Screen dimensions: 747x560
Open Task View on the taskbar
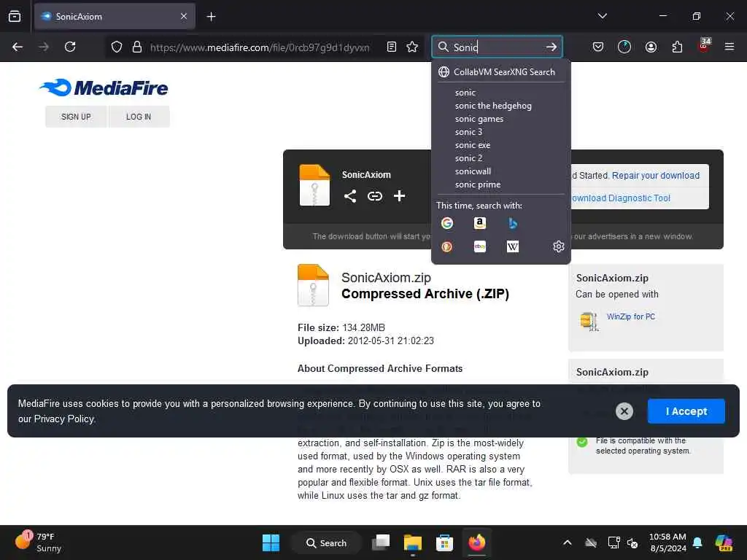click(381, 542)
